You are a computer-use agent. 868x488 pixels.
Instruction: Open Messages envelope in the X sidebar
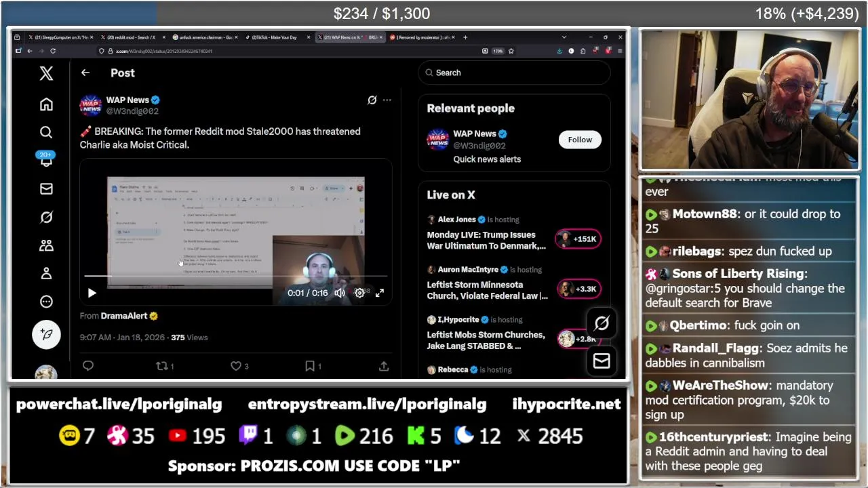tap(46, 188)
